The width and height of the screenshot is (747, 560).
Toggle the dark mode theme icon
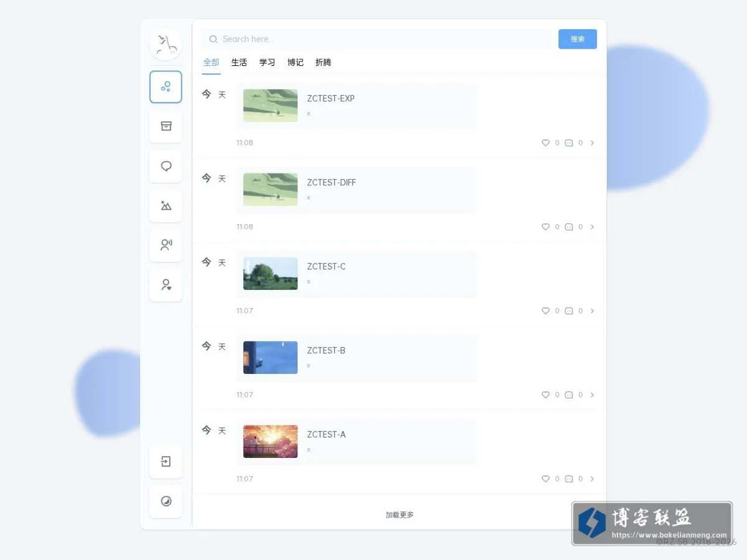(166, 502)
